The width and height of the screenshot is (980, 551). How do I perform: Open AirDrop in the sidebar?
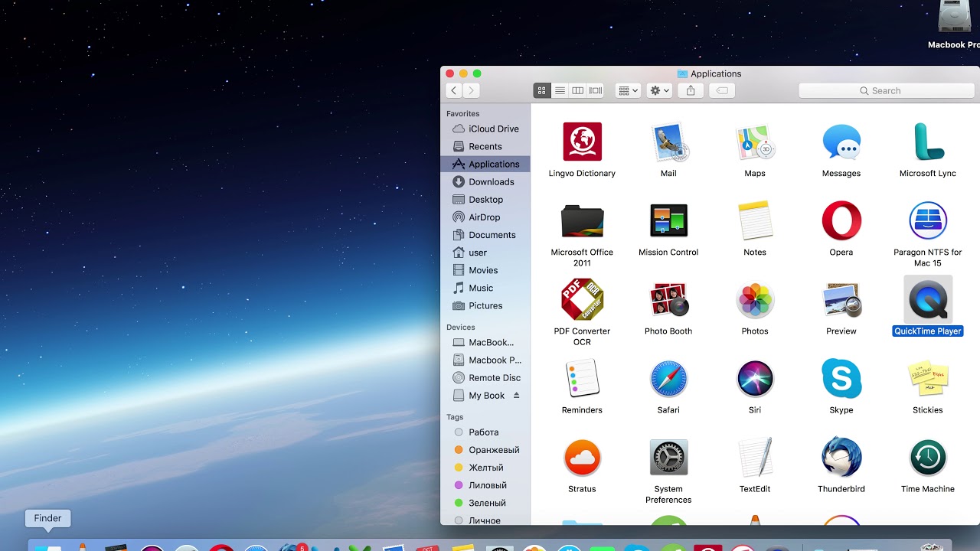point(485,217)
